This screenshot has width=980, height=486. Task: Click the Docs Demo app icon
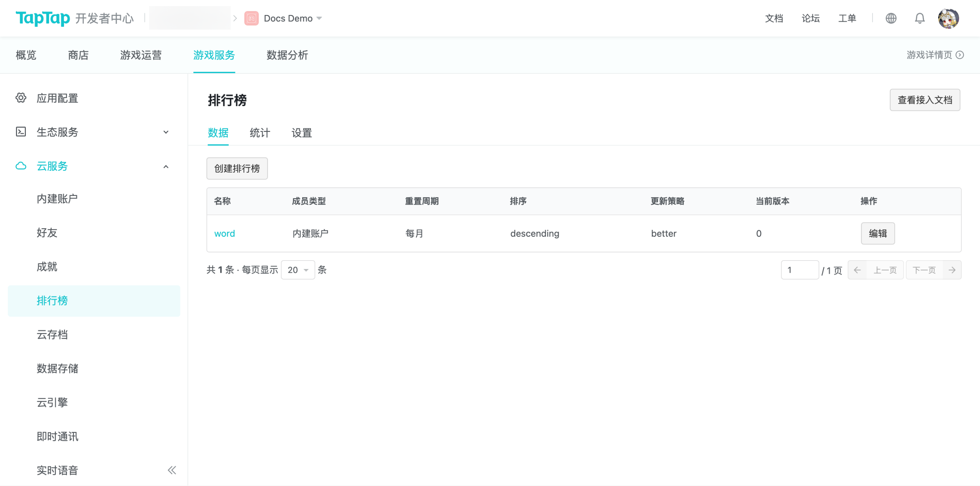251,18
